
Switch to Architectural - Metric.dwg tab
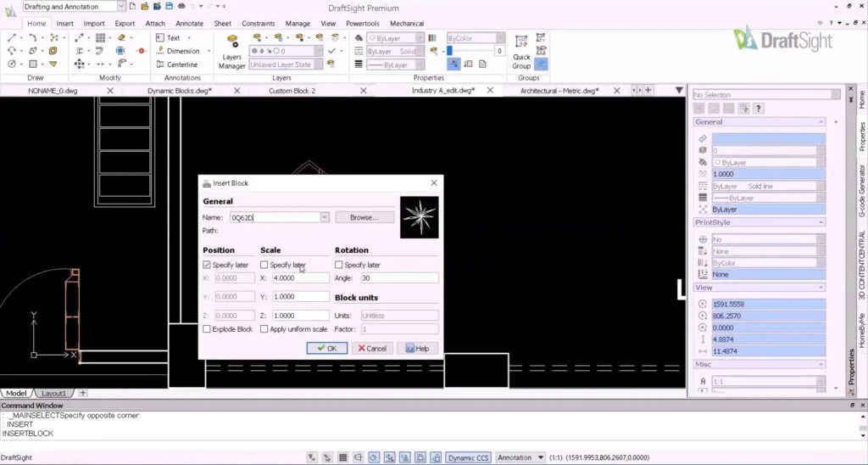coord(559,90)
